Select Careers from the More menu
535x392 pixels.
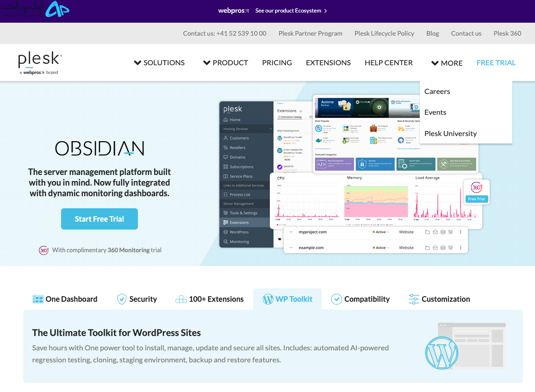[437, 92]
